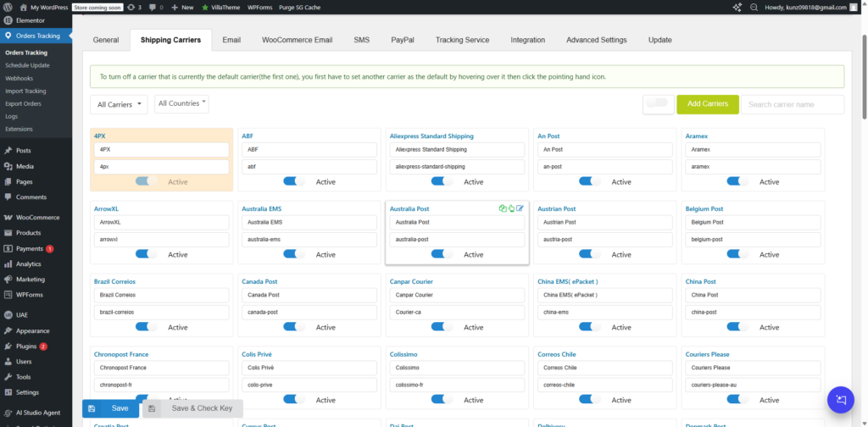Switch to Integration tab
Viewport: 868px width, 427px height.
tap(527, 40)
